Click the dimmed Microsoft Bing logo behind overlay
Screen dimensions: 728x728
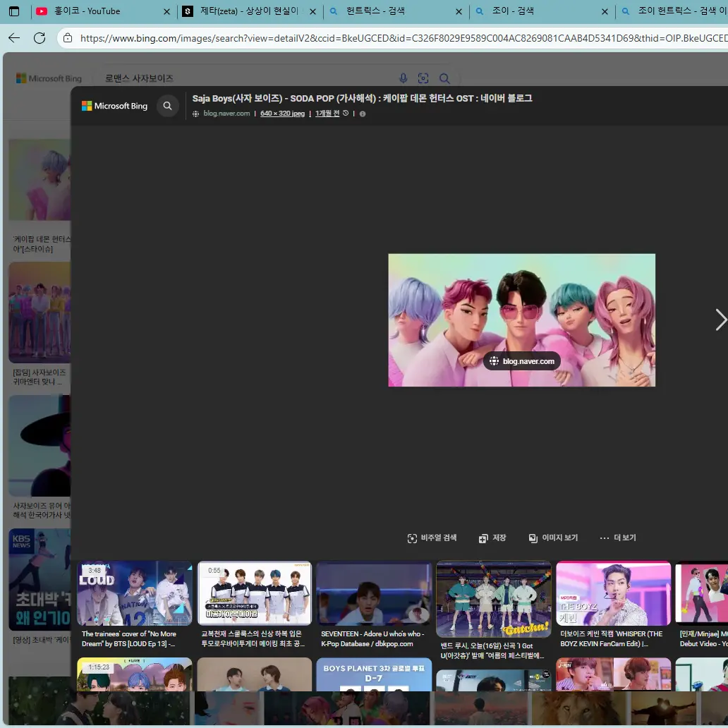click(x=49, y=78)
